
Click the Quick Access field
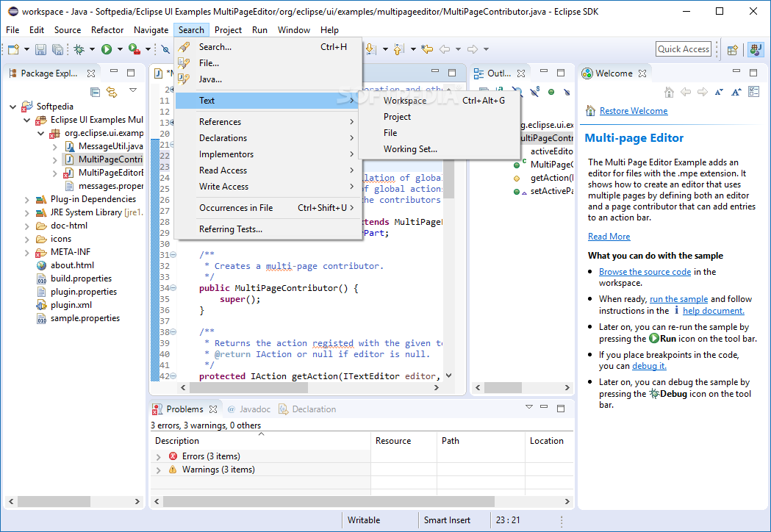point(684,49)
